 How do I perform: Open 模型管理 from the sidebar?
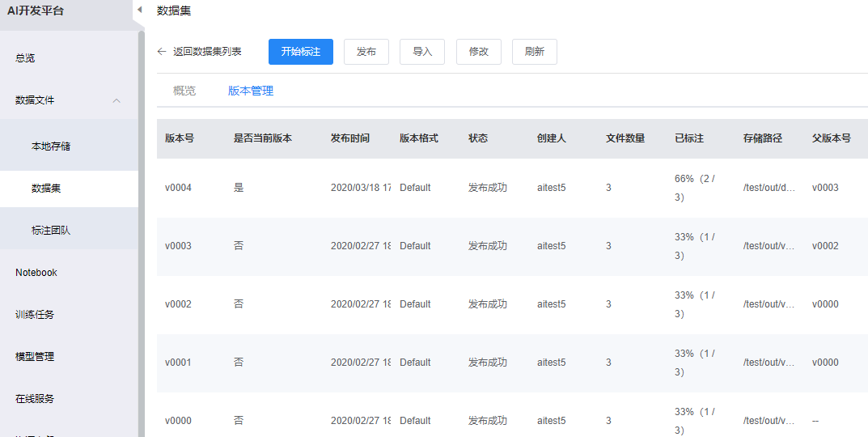(35, 357)
